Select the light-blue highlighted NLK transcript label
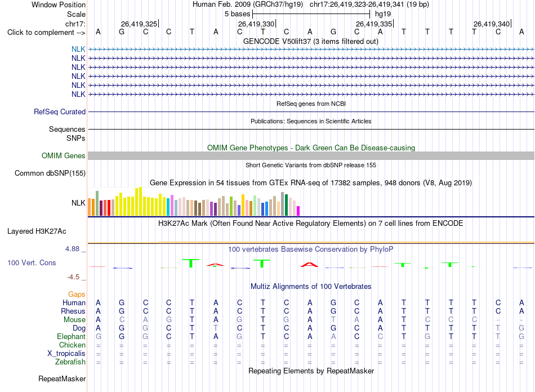This screenshot has width=535, height=392. pyautogui.click(x=78, y=49)
